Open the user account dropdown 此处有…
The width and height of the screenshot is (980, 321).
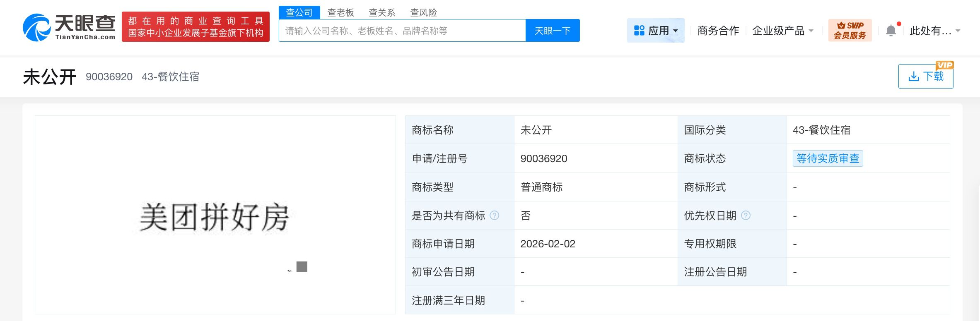[934, 31]
